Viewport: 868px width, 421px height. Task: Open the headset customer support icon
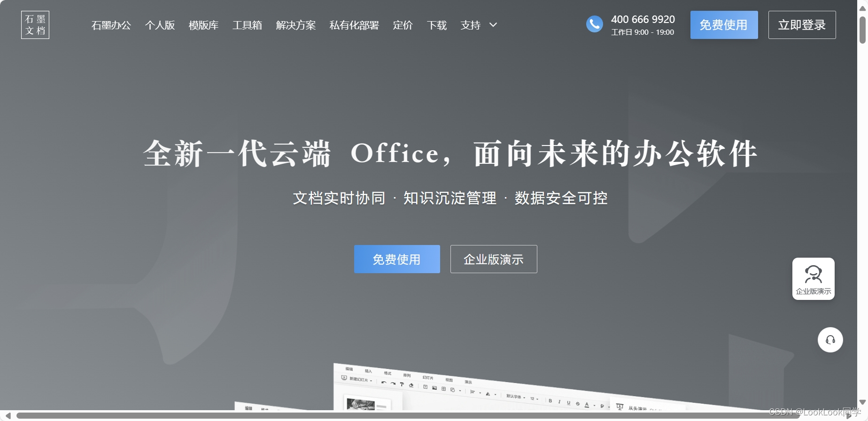(x=830, y=340)
